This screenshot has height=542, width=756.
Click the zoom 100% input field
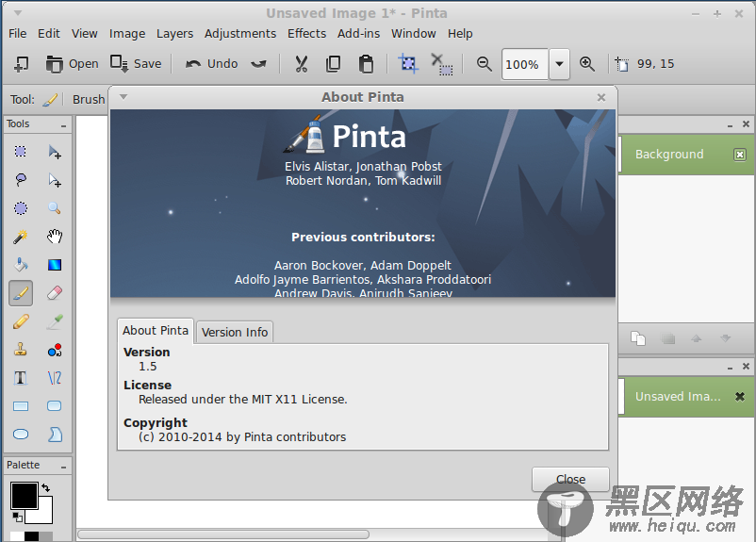point(524,64)
